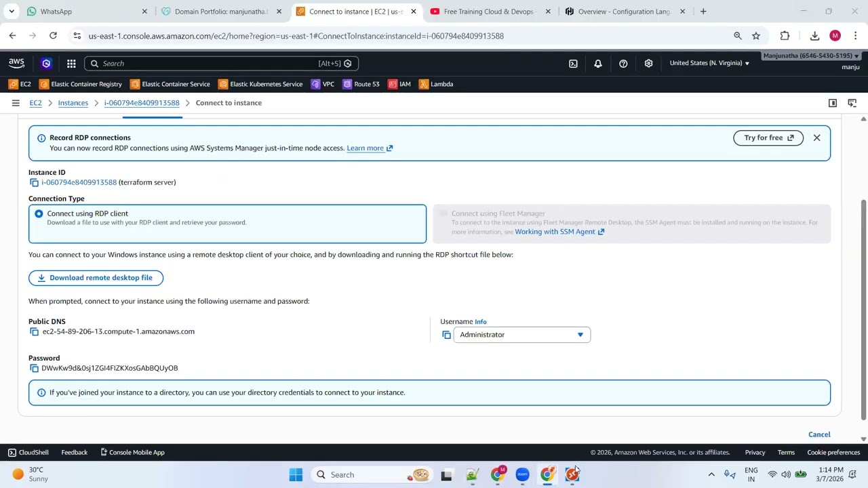This screenshot has height=488, width=868.
Task: Open browser extensions puzzle icon
Action: (x=785, y=36)
